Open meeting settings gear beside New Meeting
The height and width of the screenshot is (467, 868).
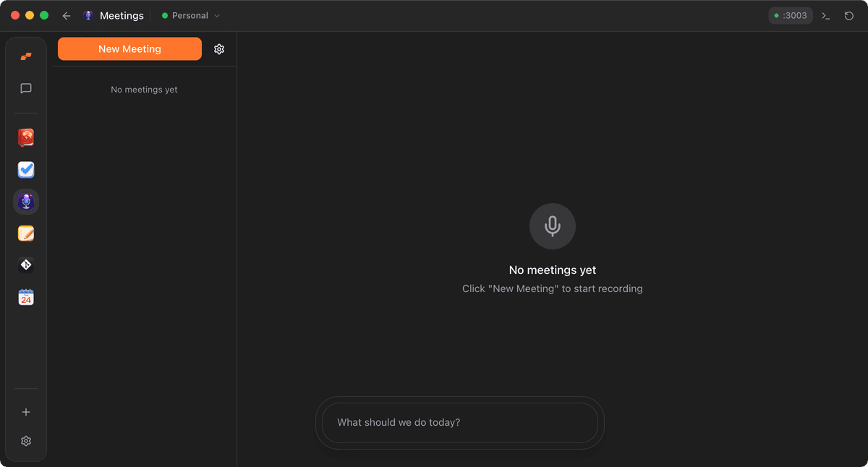click(219, 48)
